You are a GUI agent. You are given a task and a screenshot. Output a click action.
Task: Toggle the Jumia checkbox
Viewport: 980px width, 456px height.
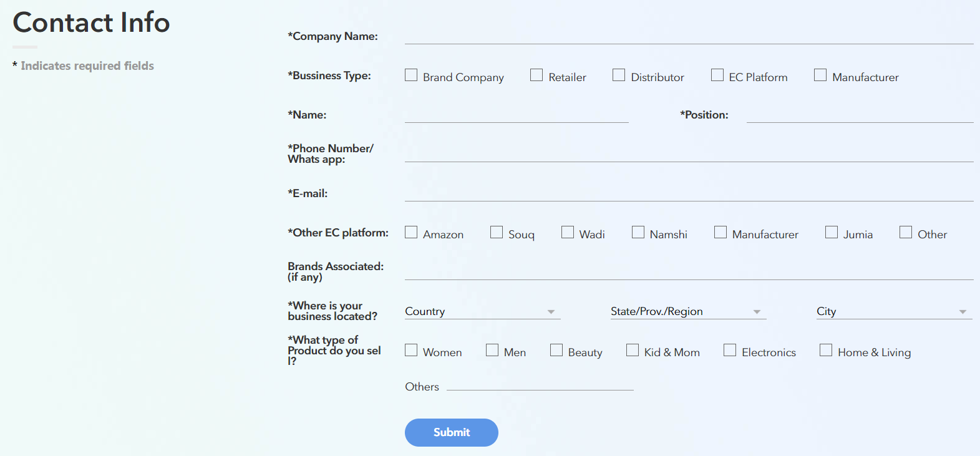832,233
